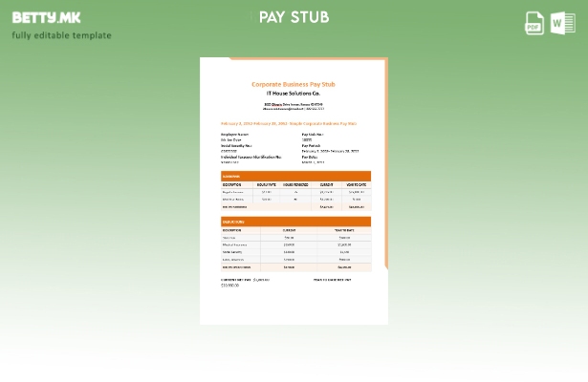Open the pay stub document preview
The height and width of the screenshot is (382, 588).
[294, 191]
